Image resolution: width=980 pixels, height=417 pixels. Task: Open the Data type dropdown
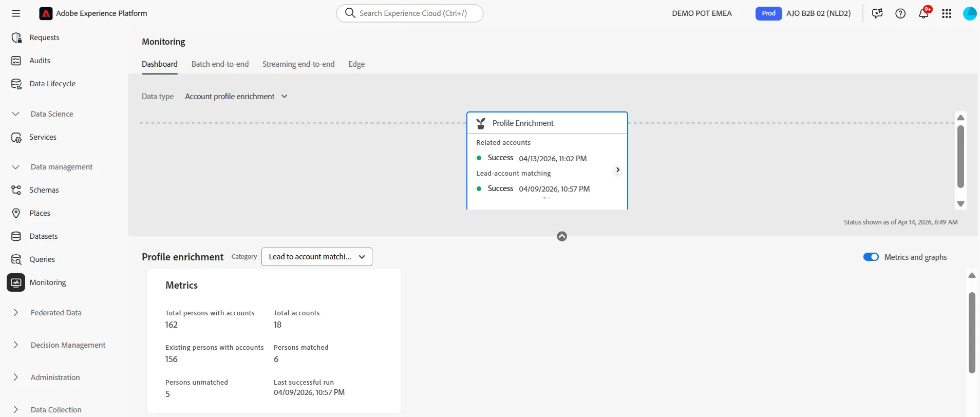(x=236, y=97)
